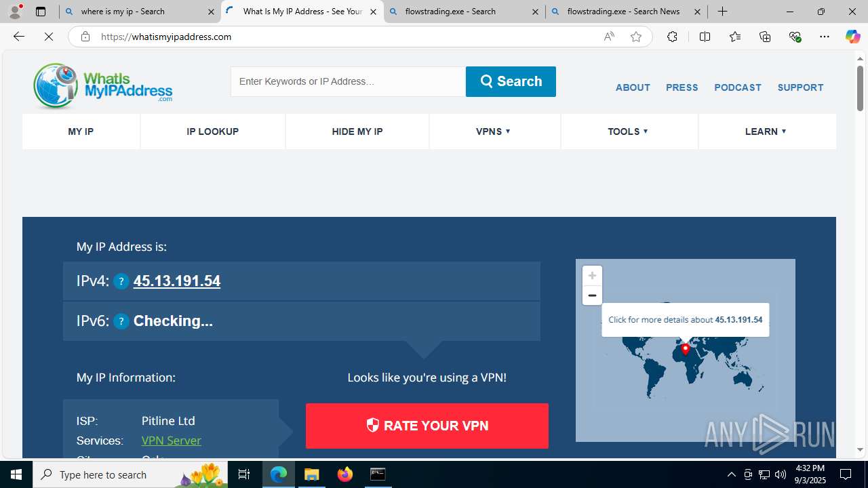Open Windows Start menu
Image resolution: width=868 pixels, height=488 pixels.
(x=16, y=474)
